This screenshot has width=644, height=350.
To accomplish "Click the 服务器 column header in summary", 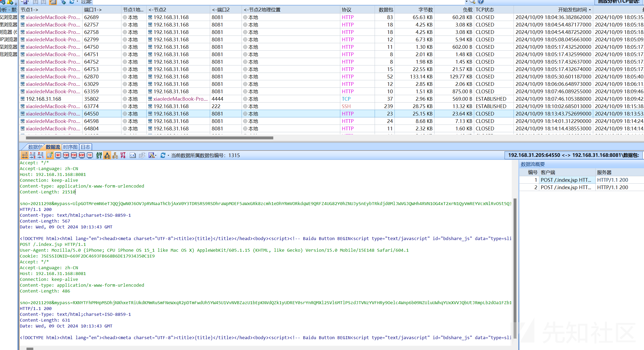I will (619, 172).
